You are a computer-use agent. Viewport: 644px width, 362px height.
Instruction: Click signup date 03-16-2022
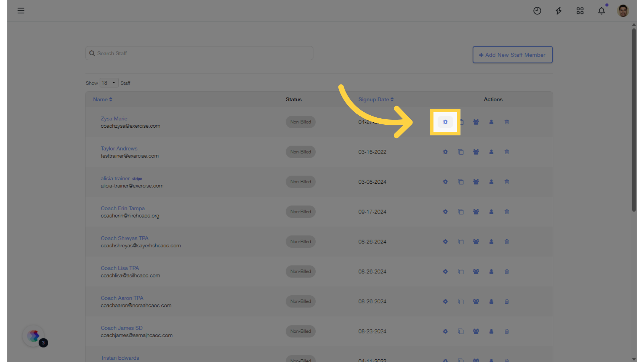point(372,152)
